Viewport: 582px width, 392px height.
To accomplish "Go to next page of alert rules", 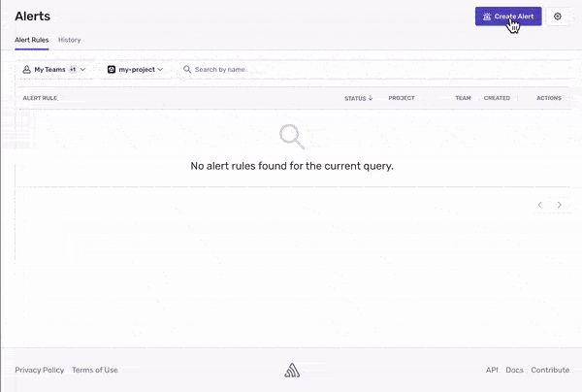I will (x=560, y=205).
